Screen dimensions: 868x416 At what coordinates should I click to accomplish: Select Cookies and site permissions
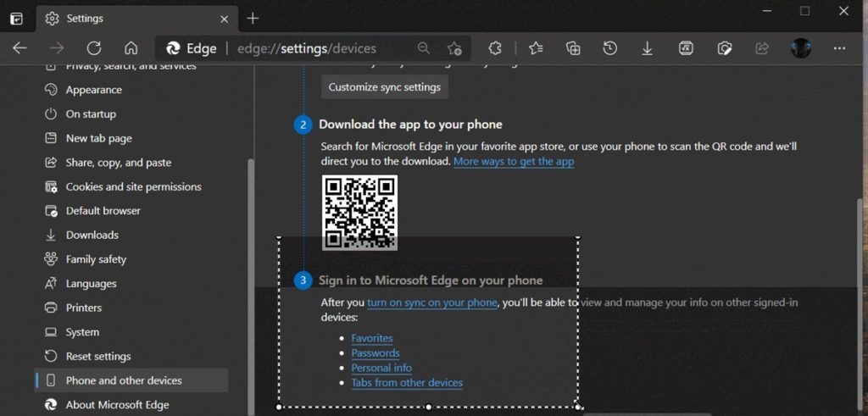point(133,186)
